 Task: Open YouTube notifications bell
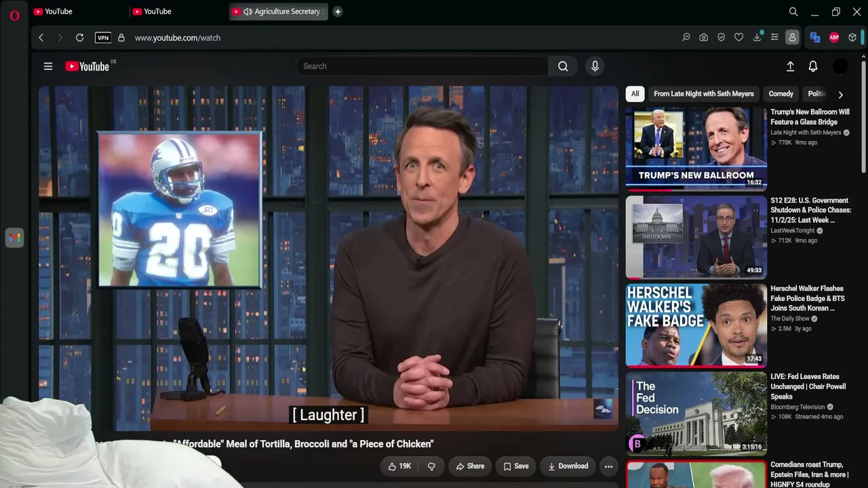click(813, 66)
